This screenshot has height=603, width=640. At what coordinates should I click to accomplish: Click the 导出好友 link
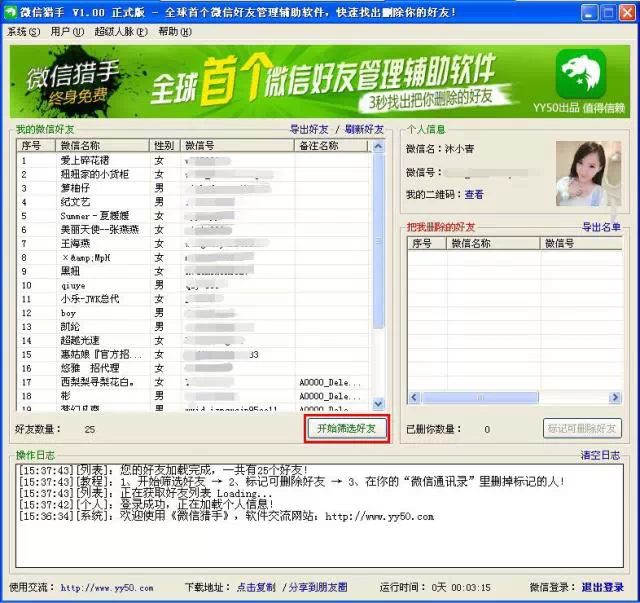coord(309,130)
